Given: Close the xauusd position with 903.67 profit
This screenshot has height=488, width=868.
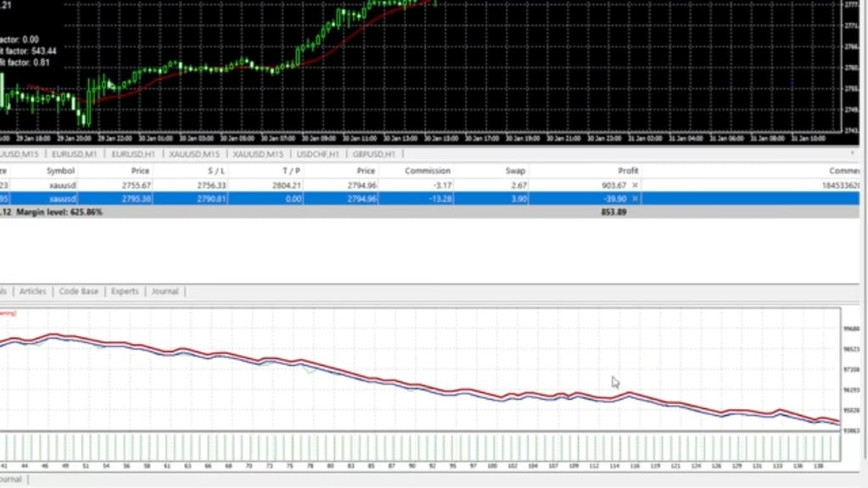Looking at the screenshot, I should (x=635, y=185).
